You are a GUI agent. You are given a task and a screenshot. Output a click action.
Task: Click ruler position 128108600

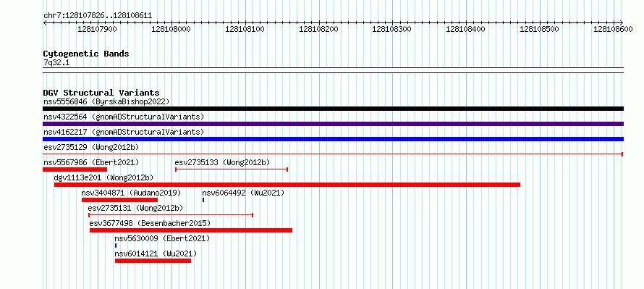tap(613, 29)
